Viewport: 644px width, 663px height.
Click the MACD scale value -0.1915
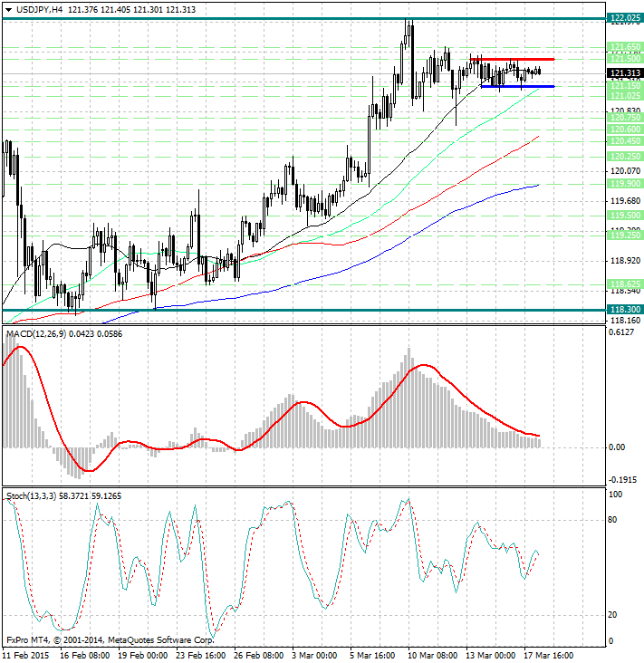(622, 480)
